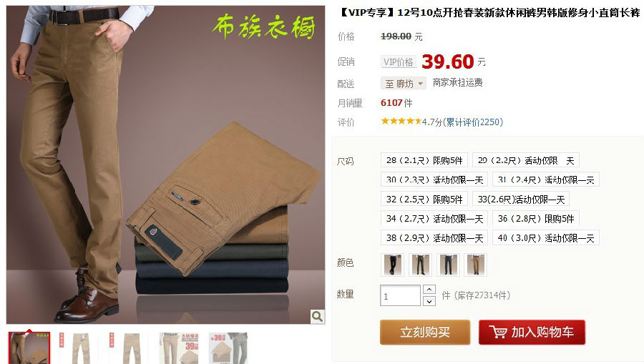Show the second beige pants thumbnail
The image size is (644, 364).
pos(79,348)
